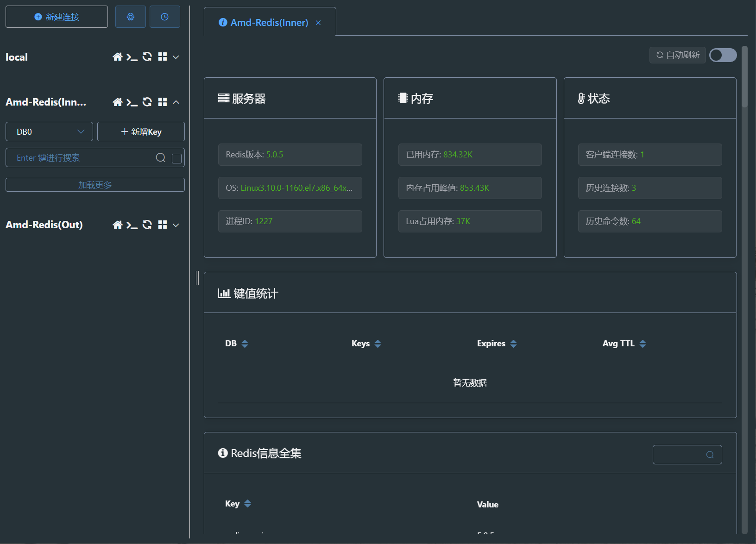Sort Redis info by Key column
The height and width of the screenshot is (544, 756).
click(248, 504)
